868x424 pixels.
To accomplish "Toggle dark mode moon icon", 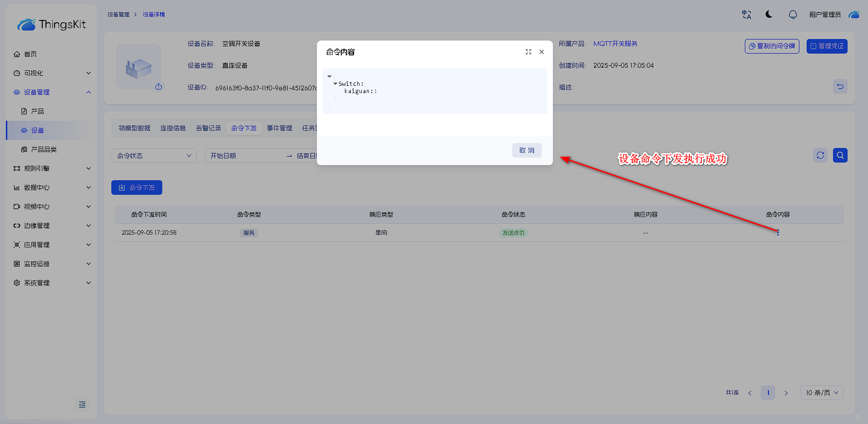I will pyautogui.click(x=769, y=15).
